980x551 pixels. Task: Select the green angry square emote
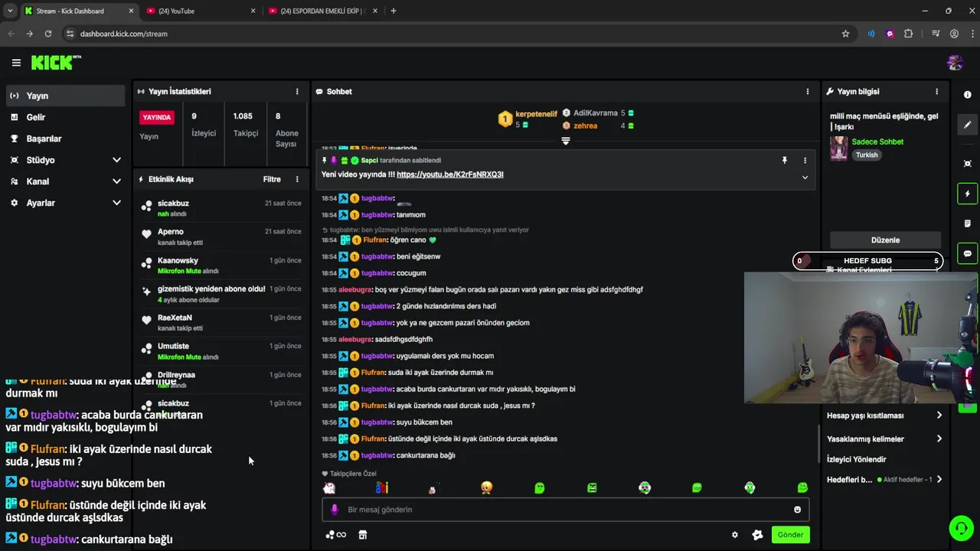(x=592, y=487)
